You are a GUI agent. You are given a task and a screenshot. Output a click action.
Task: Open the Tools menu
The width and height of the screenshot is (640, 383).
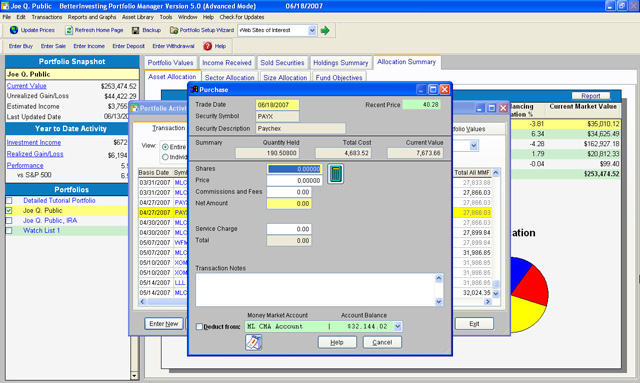pyautogui.click(x=166, y=17)
